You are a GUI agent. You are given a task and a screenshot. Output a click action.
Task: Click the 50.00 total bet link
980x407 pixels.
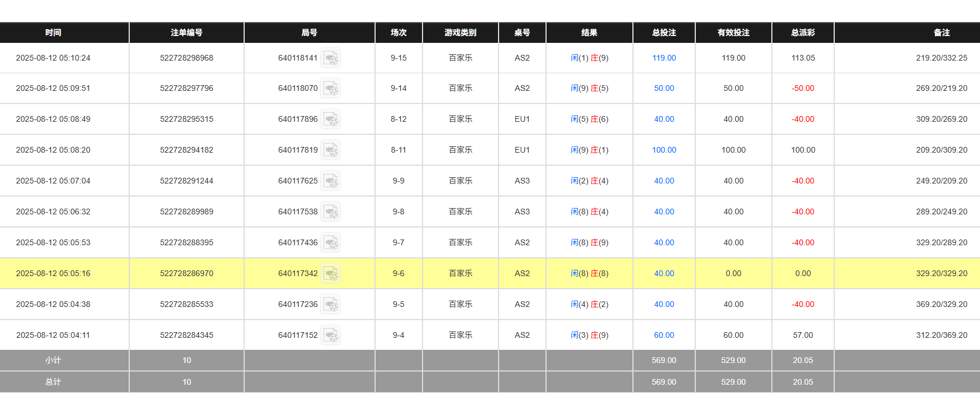[664, 88]
